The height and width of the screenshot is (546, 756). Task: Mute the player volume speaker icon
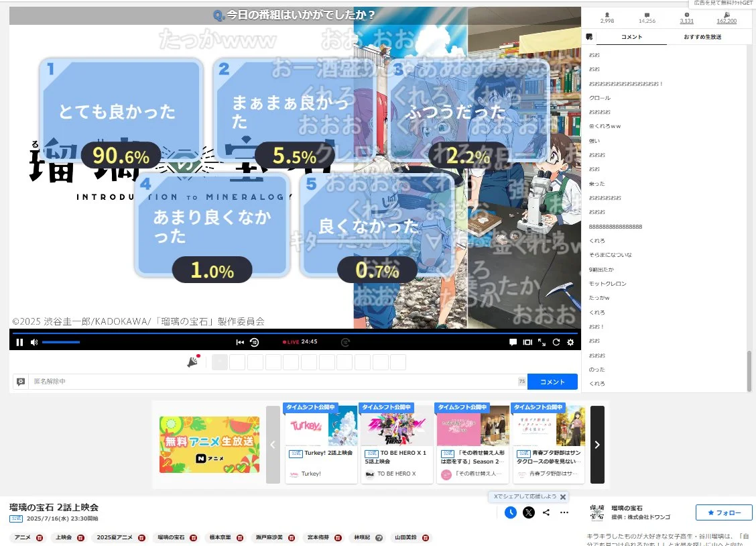tap(34, 342)
